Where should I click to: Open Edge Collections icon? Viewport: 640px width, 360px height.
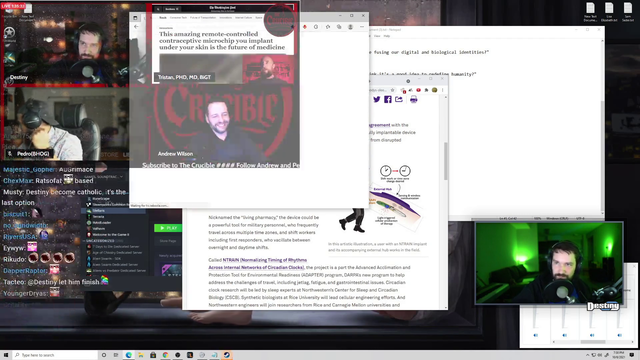(339, 27)
